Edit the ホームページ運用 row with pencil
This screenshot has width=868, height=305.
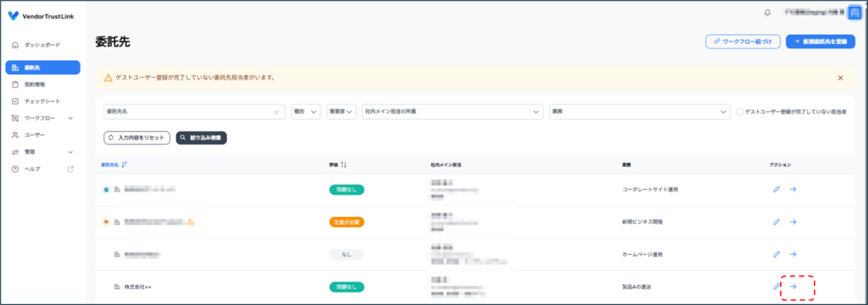click(x=776, y=254)
